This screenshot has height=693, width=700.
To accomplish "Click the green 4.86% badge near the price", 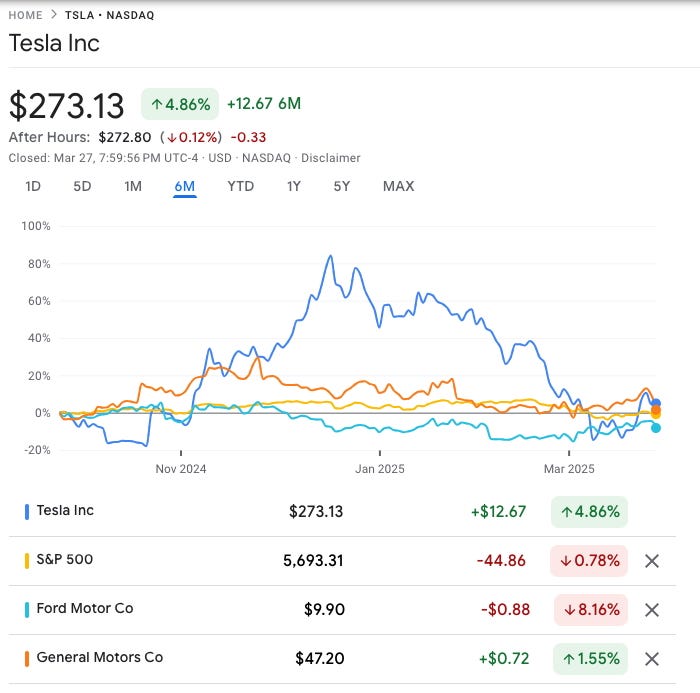I will [180, 104].
